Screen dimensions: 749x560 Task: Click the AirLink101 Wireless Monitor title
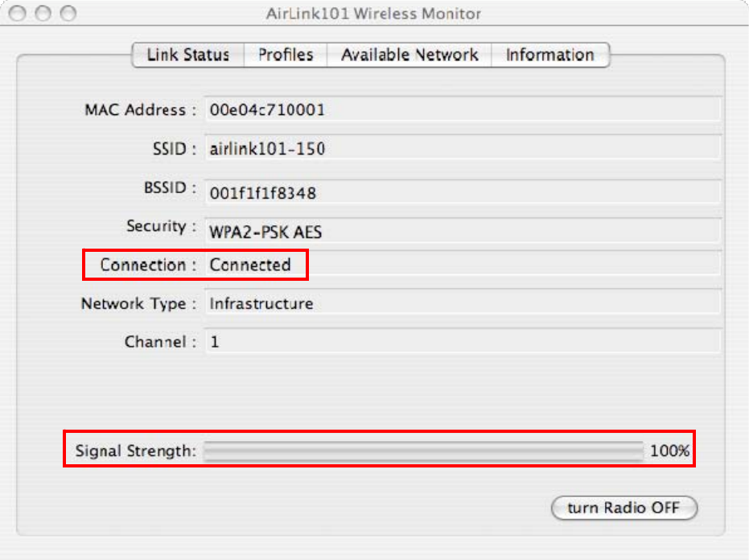(373, 14)
